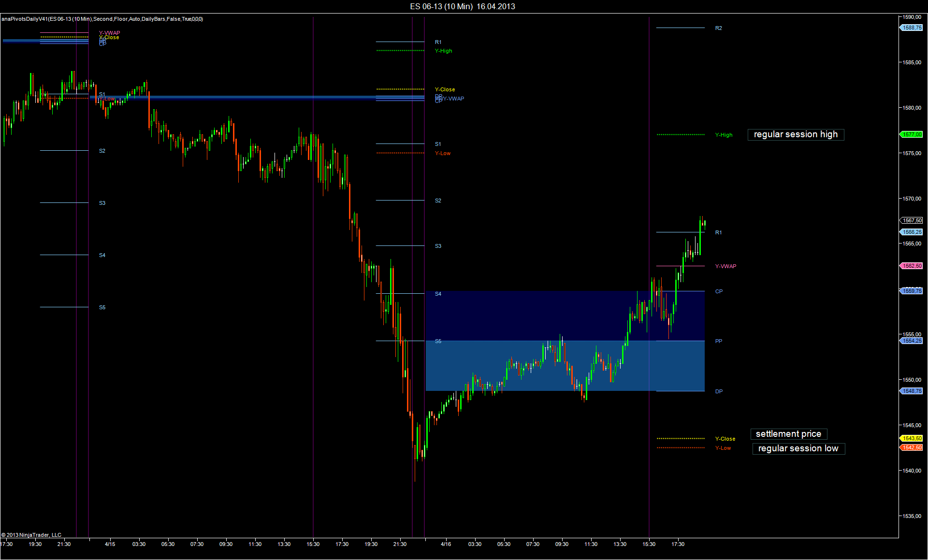The width and height of the screenshot is (928, 560).
Task: Select the rightmost Y-VWAP pivot label
Action: tap(725, 267)
